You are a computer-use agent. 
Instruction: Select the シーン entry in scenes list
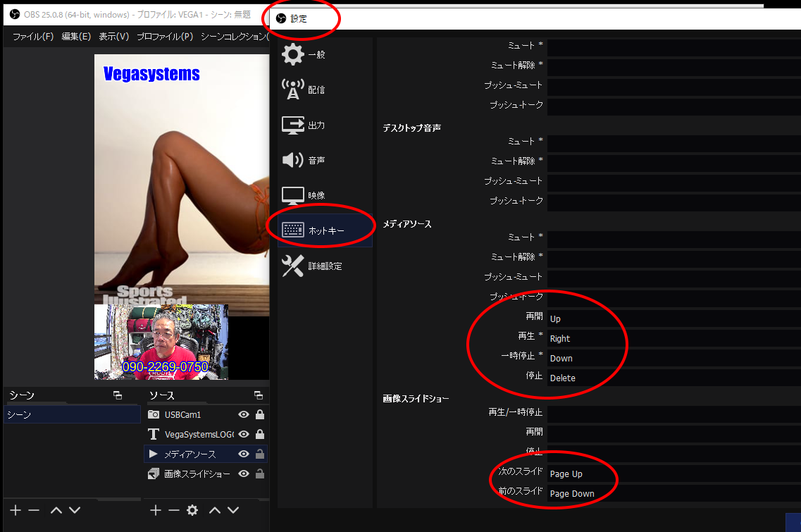tap(72, 414)
